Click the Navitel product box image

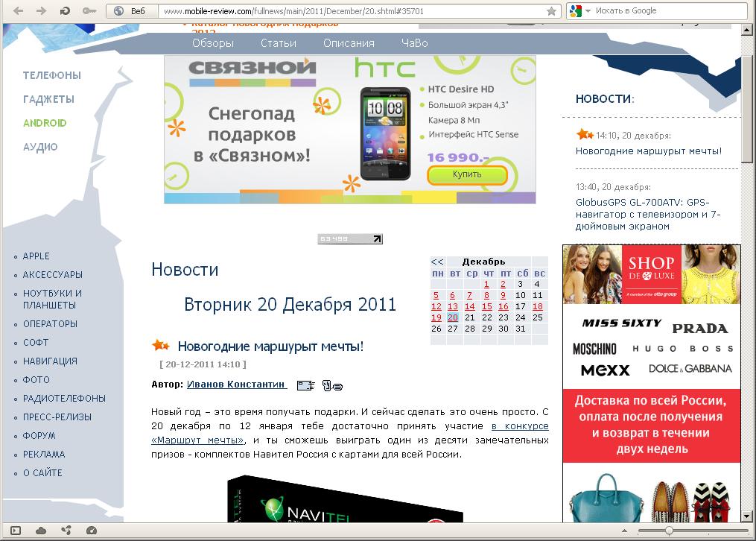click(345, 499)
